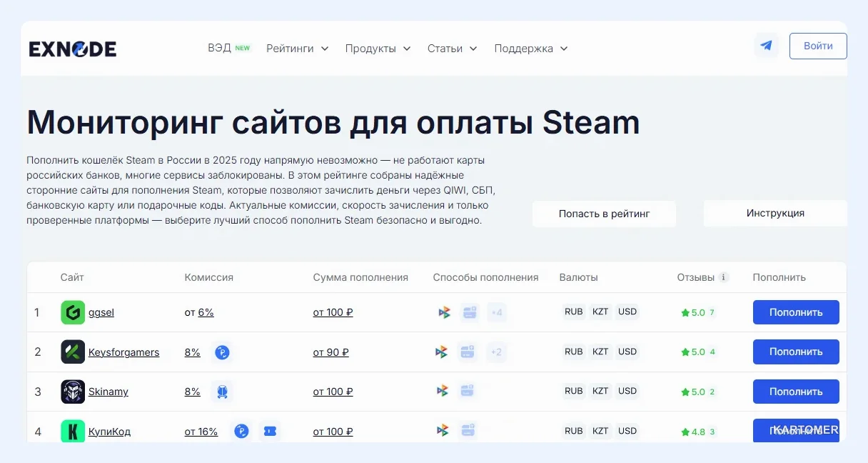Click the bank card icon in КупиКод row
This screenshot has height=463, width=868.
468,430
